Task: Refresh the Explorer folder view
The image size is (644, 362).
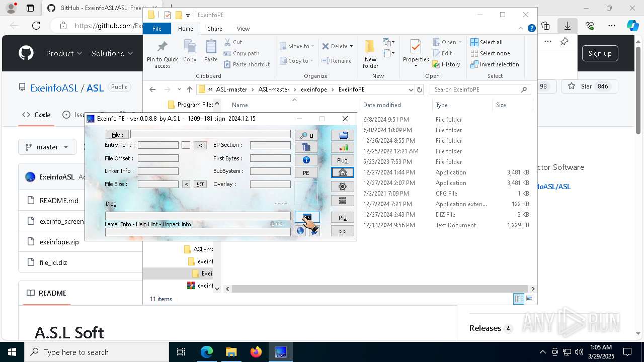Action: click(x=420, y=89)
